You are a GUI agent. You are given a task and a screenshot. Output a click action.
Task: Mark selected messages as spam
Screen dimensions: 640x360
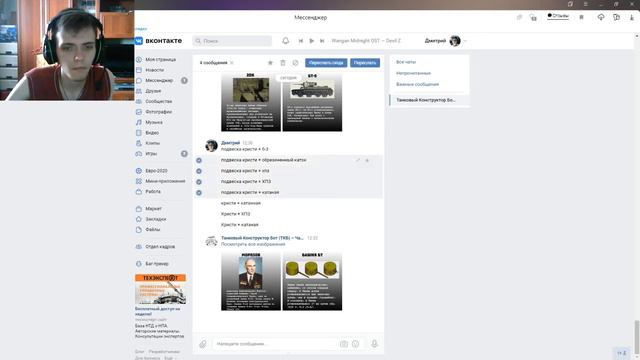pos(296,63)
